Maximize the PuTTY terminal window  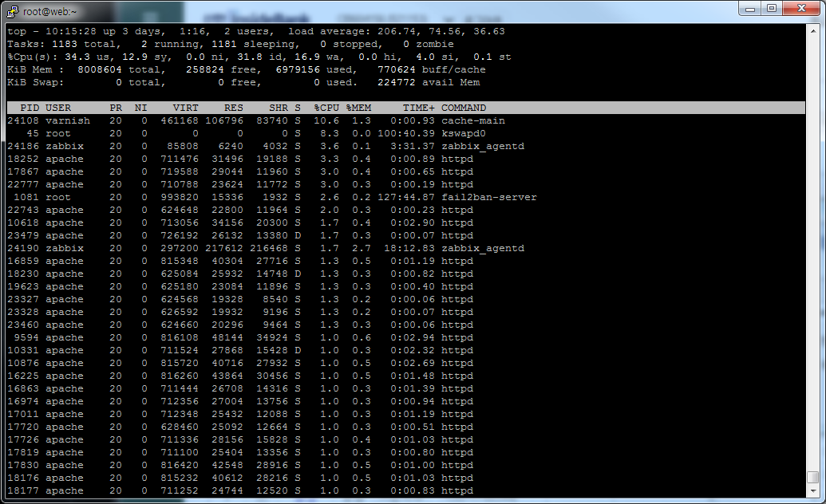tap(771, 8)
